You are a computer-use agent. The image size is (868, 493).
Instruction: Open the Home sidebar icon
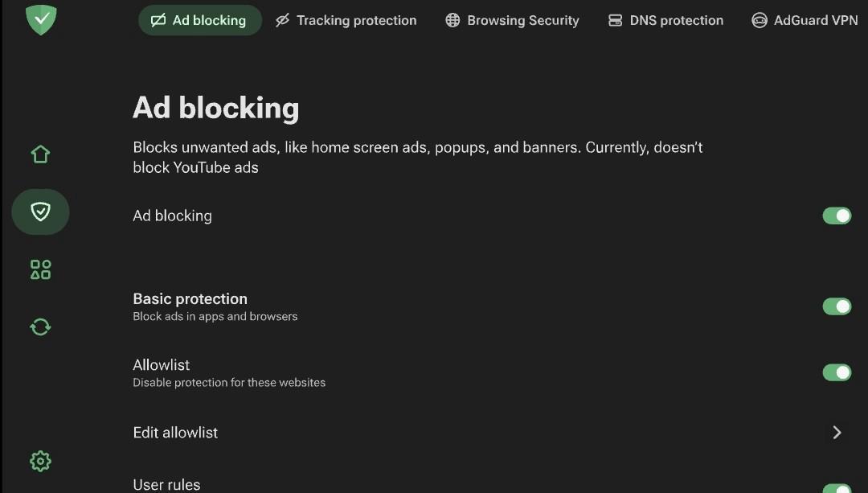tap(40, 154)
